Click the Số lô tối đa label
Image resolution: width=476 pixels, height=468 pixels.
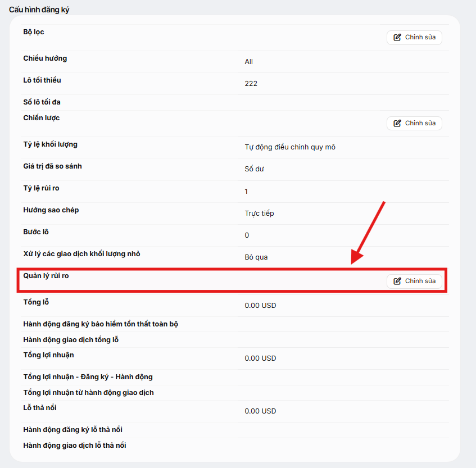point(42,102)
